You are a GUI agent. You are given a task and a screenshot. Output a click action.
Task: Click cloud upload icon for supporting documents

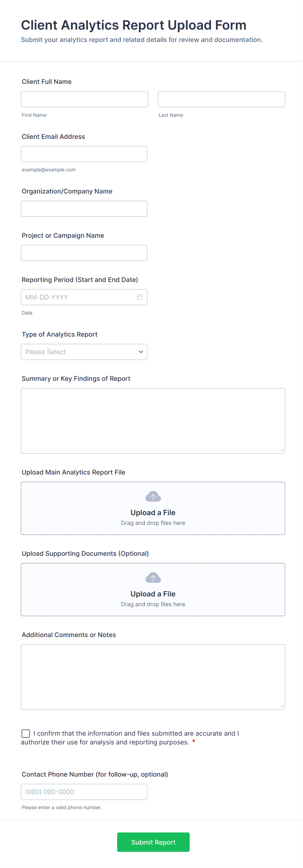tap(153, 578)
